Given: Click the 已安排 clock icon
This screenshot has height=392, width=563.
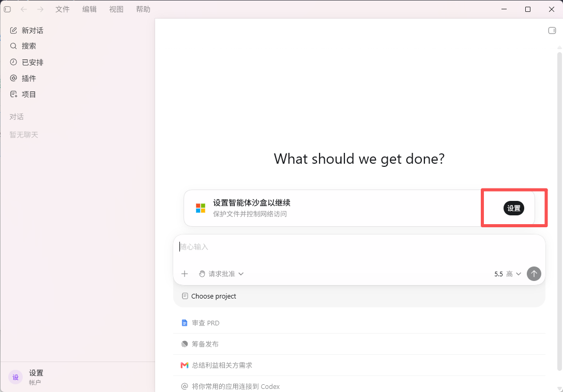Looking at the screenshot, I should point(13,62).
